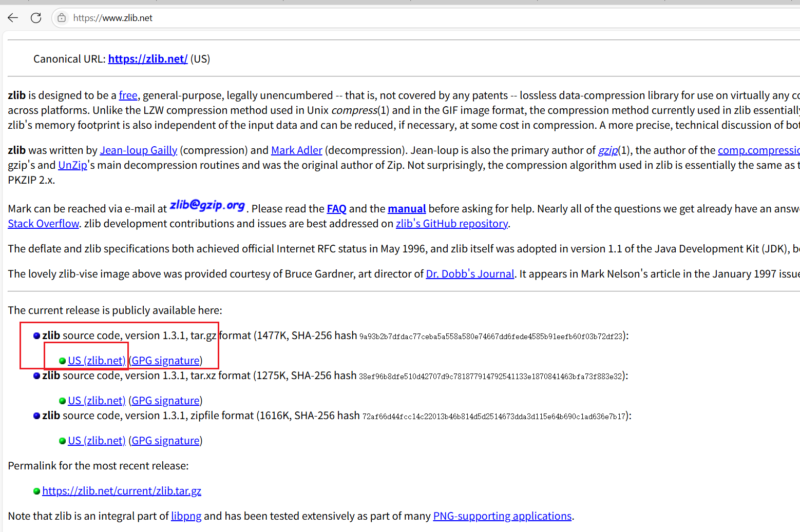Download tar.gz via US (zlib.net) link

click(97, 361)
